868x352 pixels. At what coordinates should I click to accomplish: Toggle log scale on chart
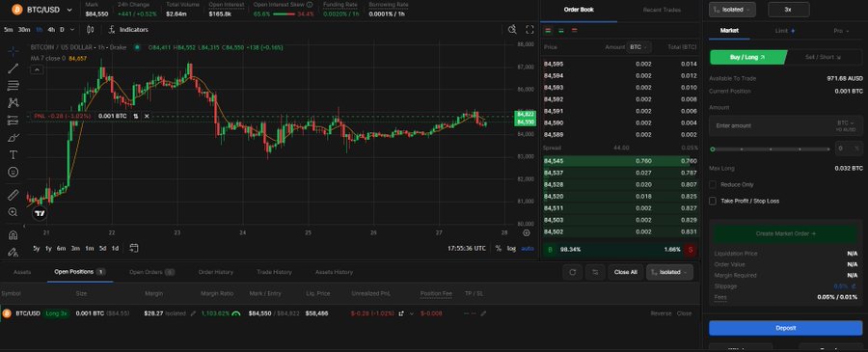point(511,249)
